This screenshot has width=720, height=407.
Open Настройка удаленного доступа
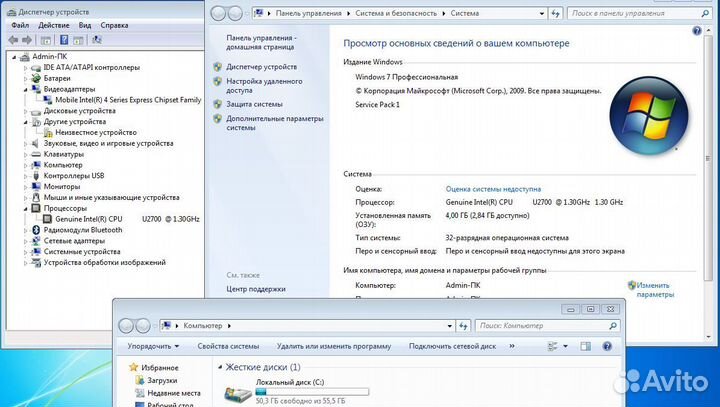pos(264,86)
